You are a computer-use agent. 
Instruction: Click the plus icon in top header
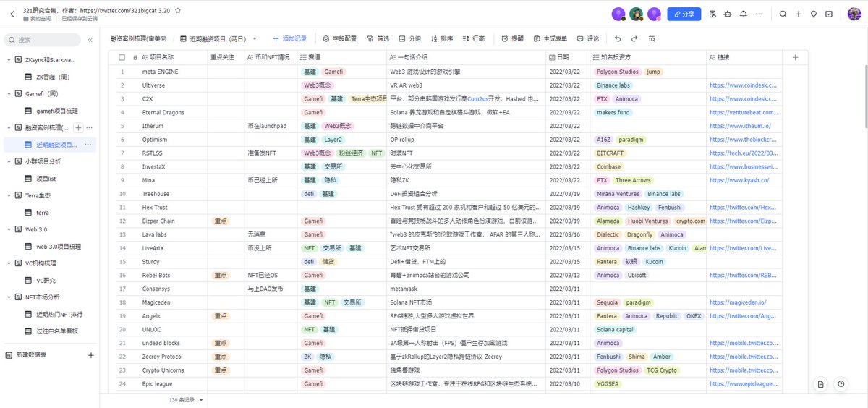pyautogui.click(x=799, y=14)
